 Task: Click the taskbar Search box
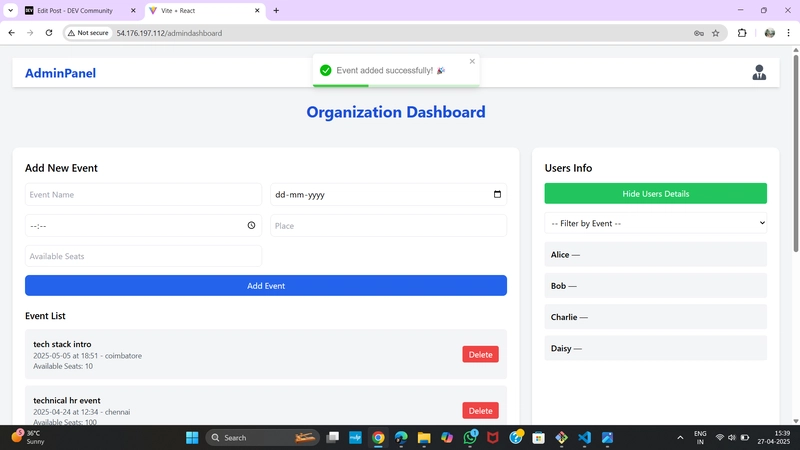click(263, 437)
